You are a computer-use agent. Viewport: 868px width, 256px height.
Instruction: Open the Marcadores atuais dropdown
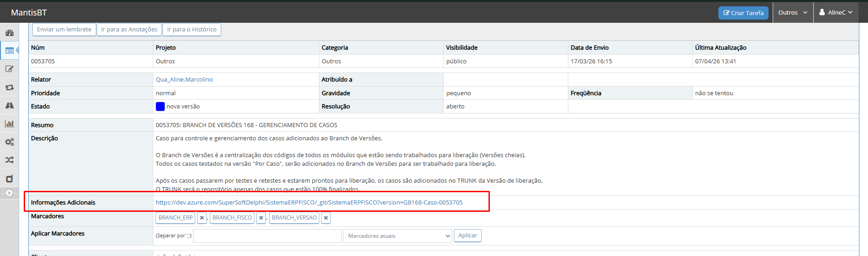coord(397,236)
